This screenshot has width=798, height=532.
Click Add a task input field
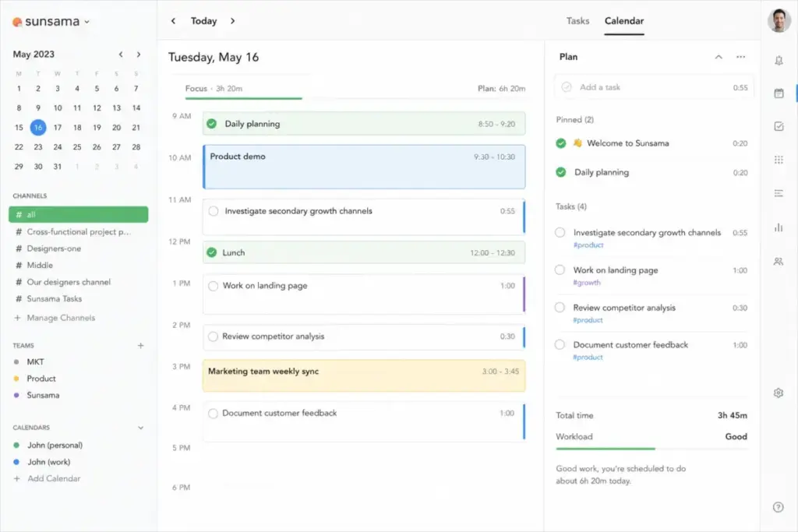click(654, 87)
